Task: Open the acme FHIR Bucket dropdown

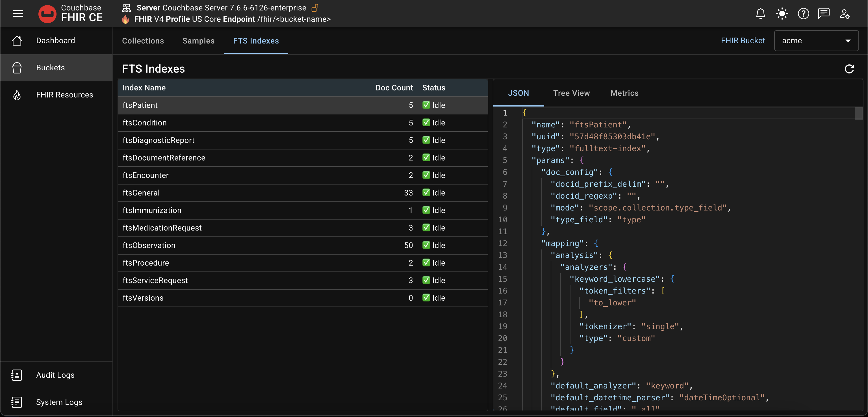Action: (809, 41)
